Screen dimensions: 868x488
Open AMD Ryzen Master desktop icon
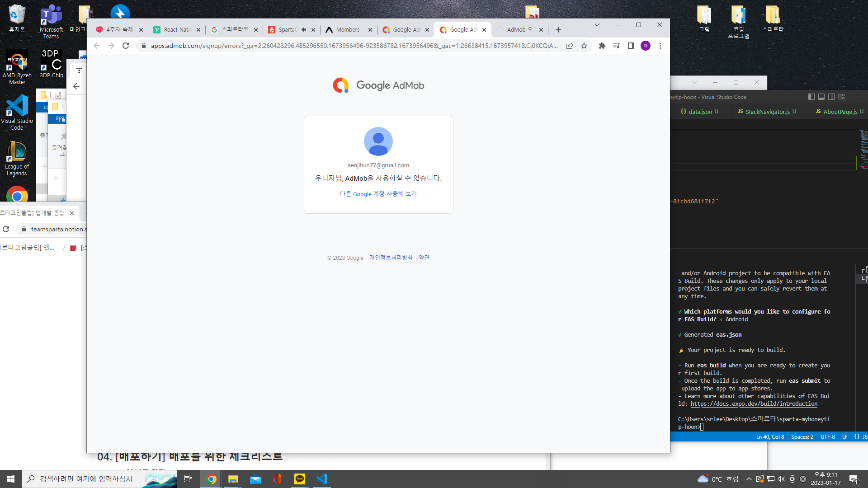click(17, 67)
